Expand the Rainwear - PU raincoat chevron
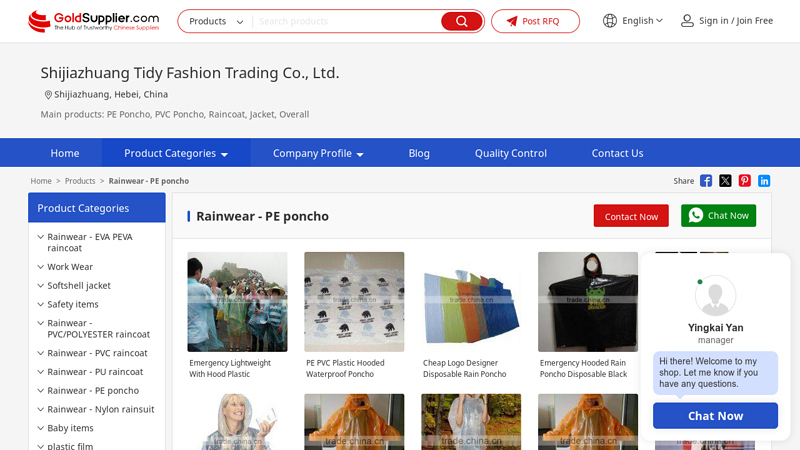 tap(41, 372)
